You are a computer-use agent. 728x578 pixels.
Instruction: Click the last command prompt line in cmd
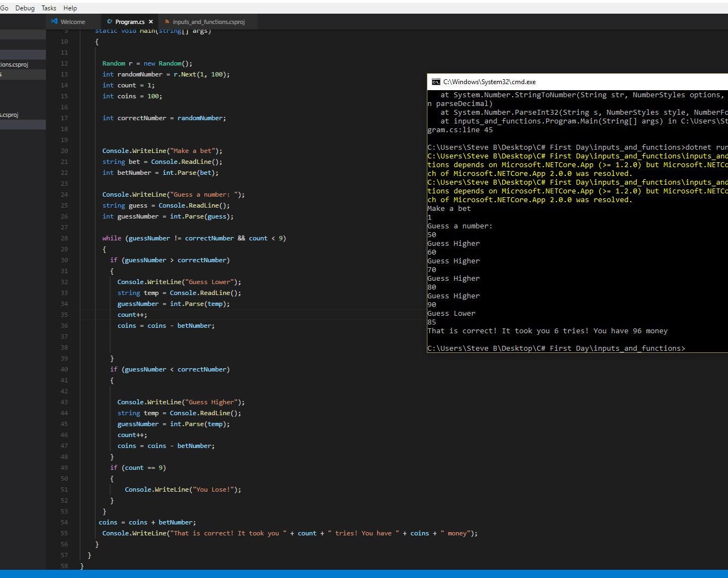(556, 349)
